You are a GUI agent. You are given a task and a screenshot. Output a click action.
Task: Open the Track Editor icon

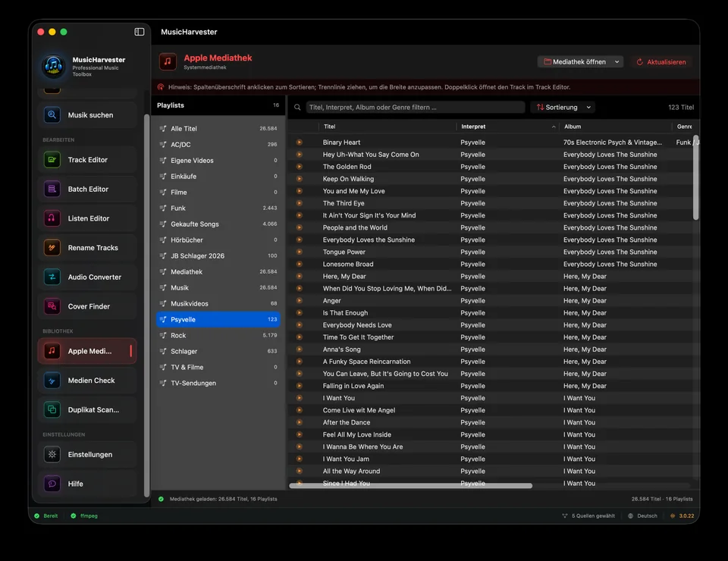coord(52,160)
